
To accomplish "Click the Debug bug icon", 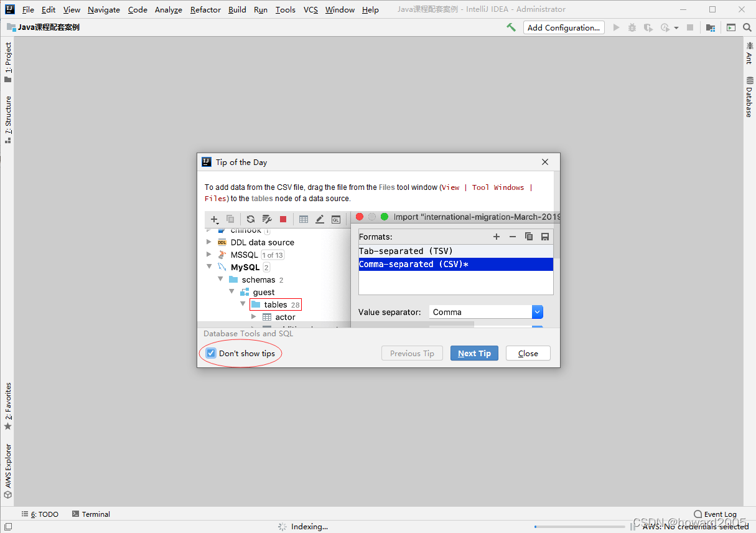I will point(632,27).
